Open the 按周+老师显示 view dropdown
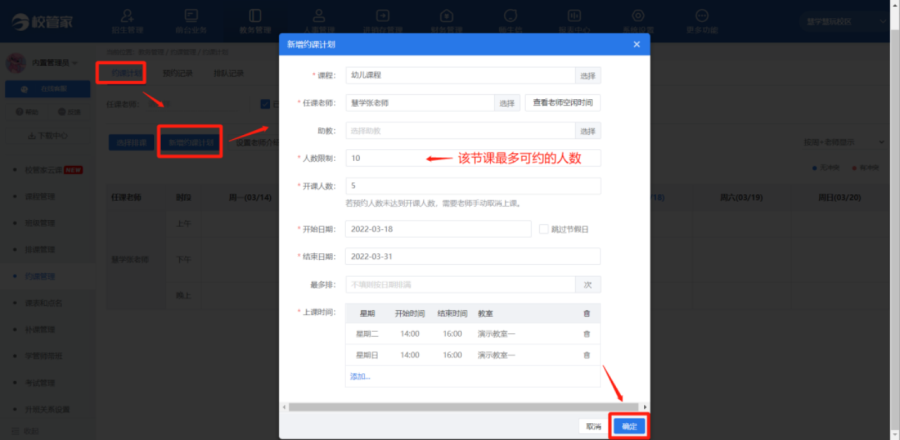The height and width of the screenshot is (440, 900). 844,142
